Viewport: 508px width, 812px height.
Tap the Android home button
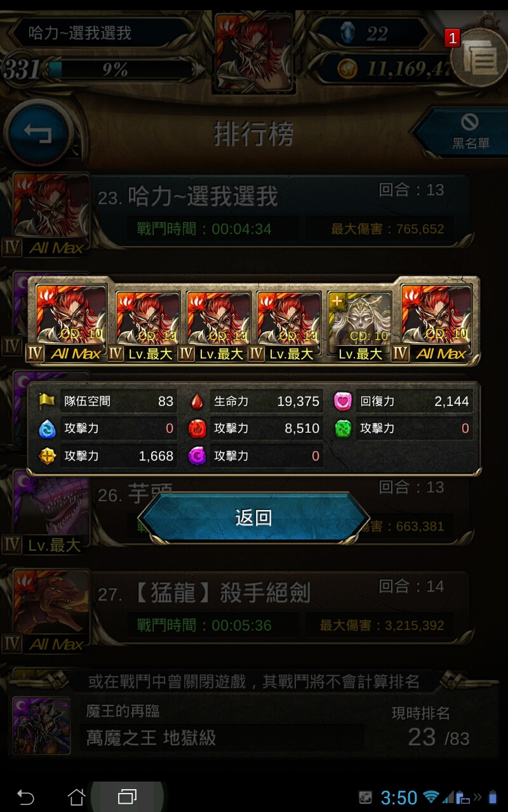(76, 797)
